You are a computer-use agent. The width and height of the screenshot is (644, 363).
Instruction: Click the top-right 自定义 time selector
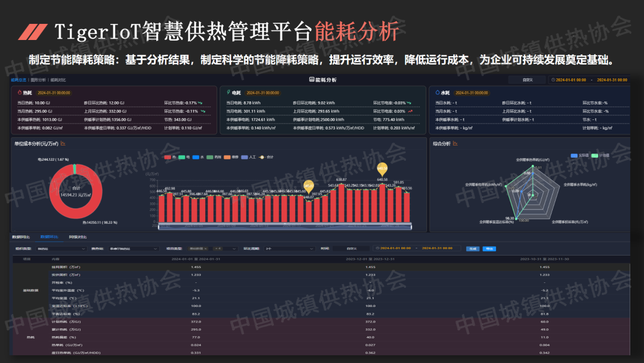[x=526, y=79]
